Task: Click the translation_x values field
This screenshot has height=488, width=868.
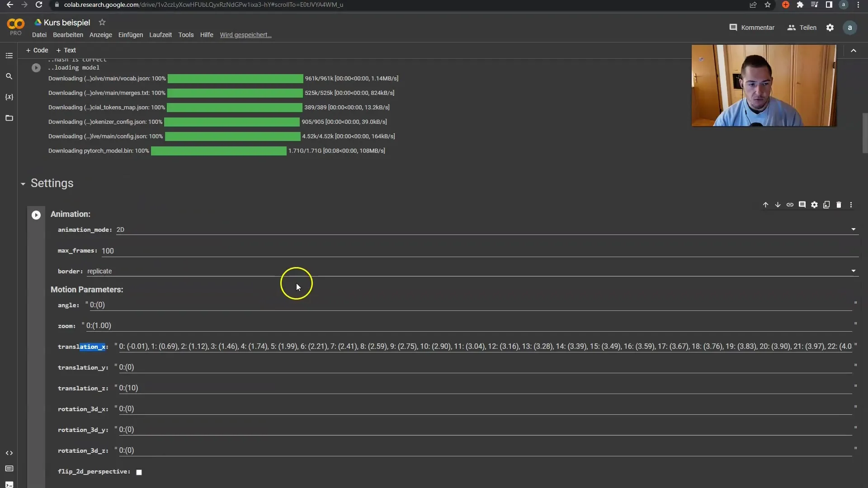Action: pos(486,347)
